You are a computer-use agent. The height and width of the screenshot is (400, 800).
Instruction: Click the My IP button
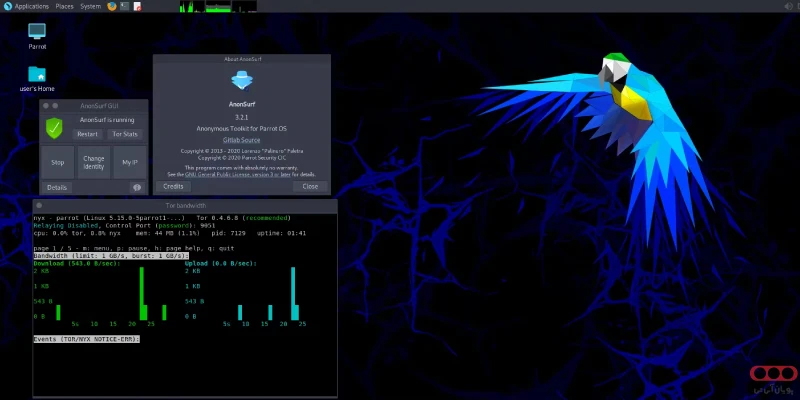[x=130, y=162]
